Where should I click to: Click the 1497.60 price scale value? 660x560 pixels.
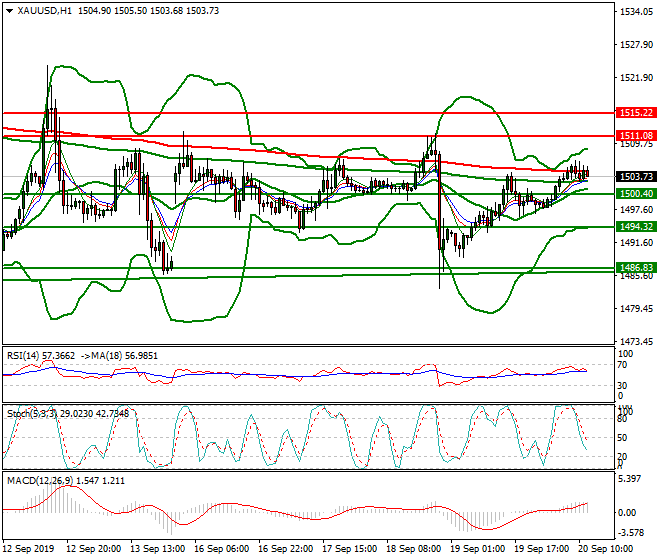click(x=636, y=210)
